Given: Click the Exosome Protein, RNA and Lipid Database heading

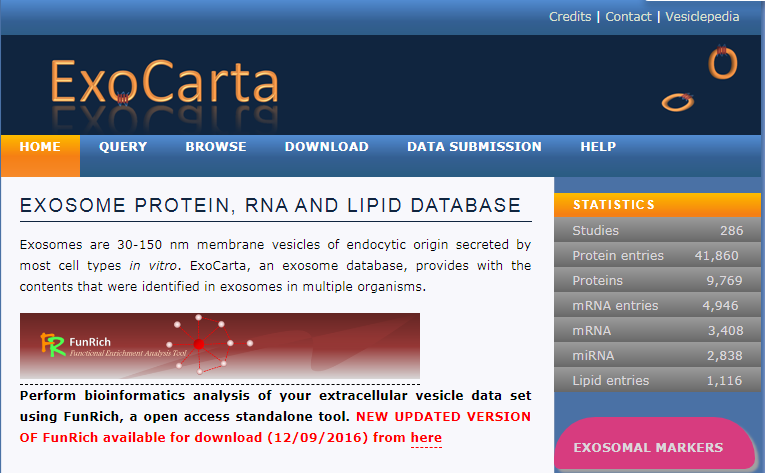Looking at the screenshot, I should (270, 205).
